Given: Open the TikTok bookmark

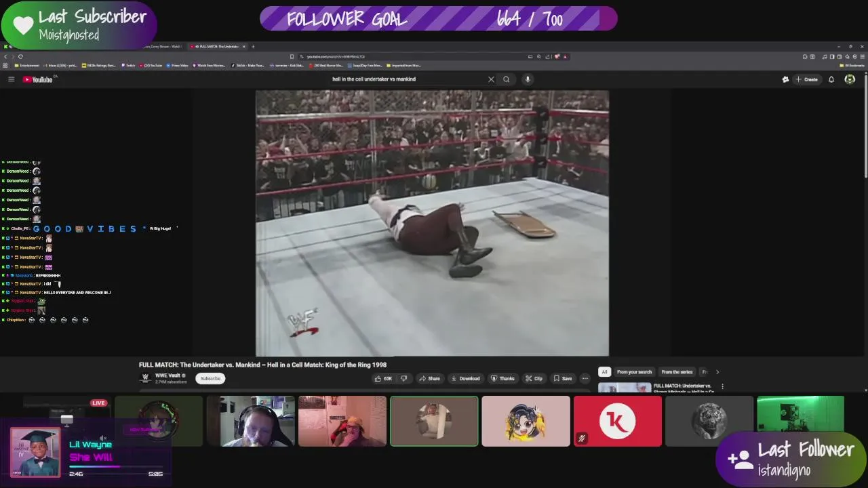Looking at the screenshot, I should [x=248, y=66].
